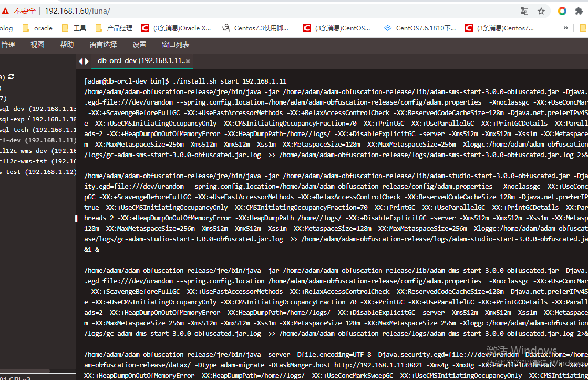The height and width of the screenshot is (380, 588).
Task: Open the CentOS7.6.1810下... bookmark
Action: pos(420,28)
